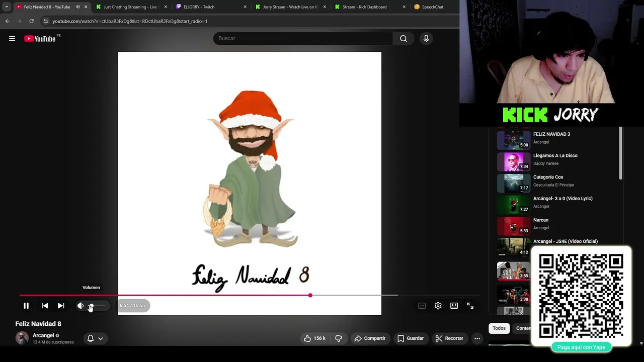Enter fullscreen mode
The height and width of the screenshot is (362, 644).
point(470,306)
